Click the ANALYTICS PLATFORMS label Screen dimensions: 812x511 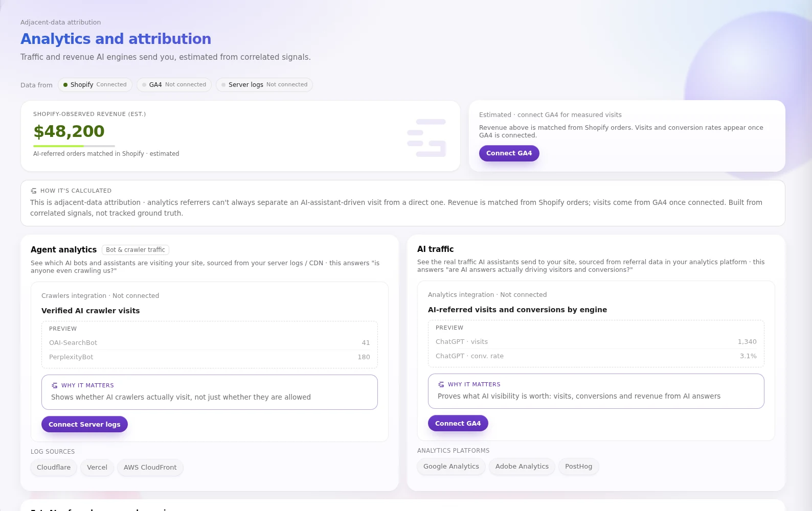click(x=453, y=451)
